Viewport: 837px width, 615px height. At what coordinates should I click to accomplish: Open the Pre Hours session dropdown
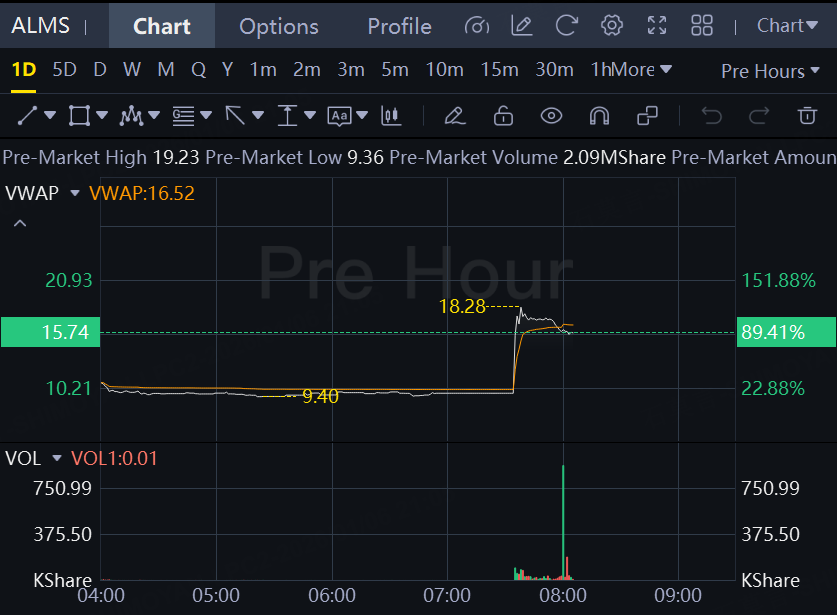770,71
